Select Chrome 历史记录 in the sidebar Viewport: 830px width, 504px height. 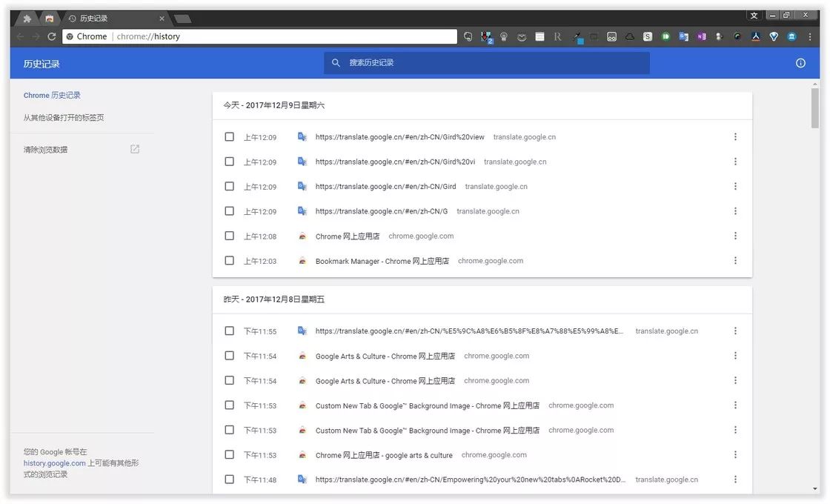[x=52, y=96]
